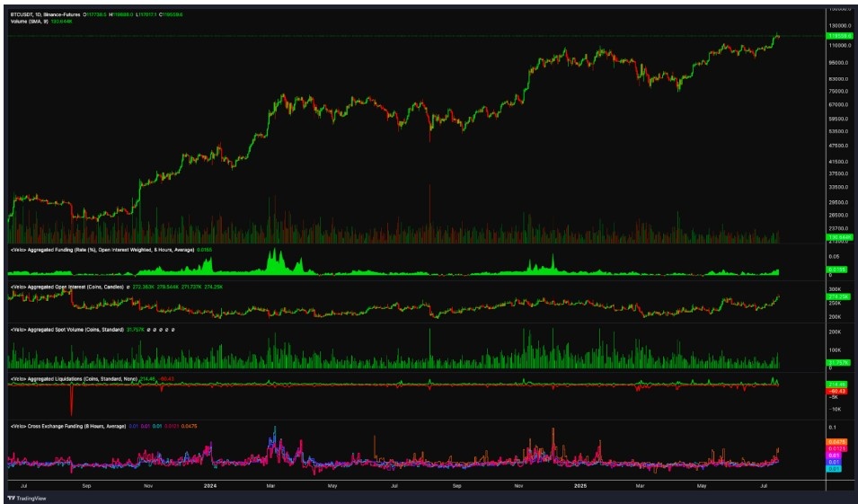
Task: Select the Cross Exchange Funding indicator legend
Action: coord(68,427)
